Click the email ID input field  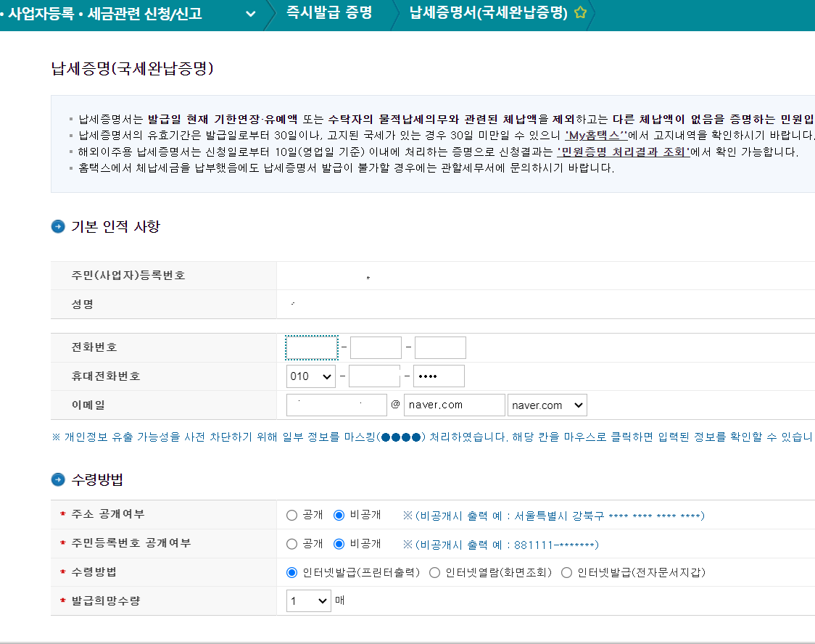[x=336, y=405]
